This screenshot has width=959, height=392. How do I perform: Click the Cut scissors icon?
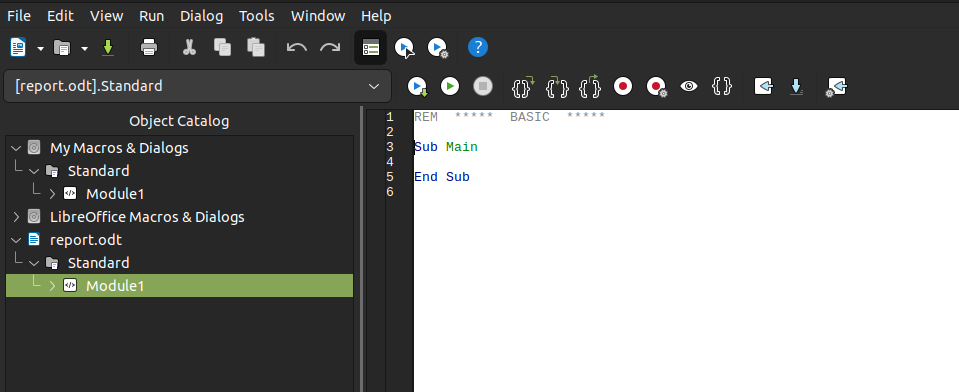click(190, 47)
